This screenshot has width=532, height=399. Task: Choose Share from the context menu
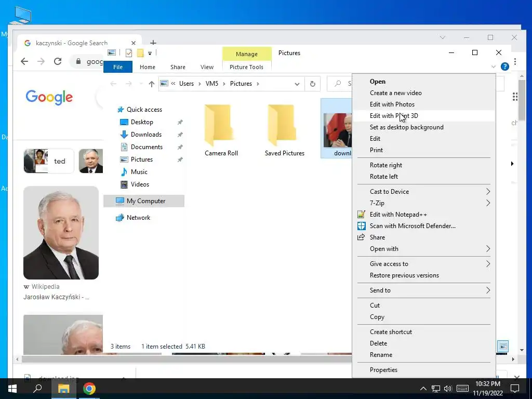424,237
